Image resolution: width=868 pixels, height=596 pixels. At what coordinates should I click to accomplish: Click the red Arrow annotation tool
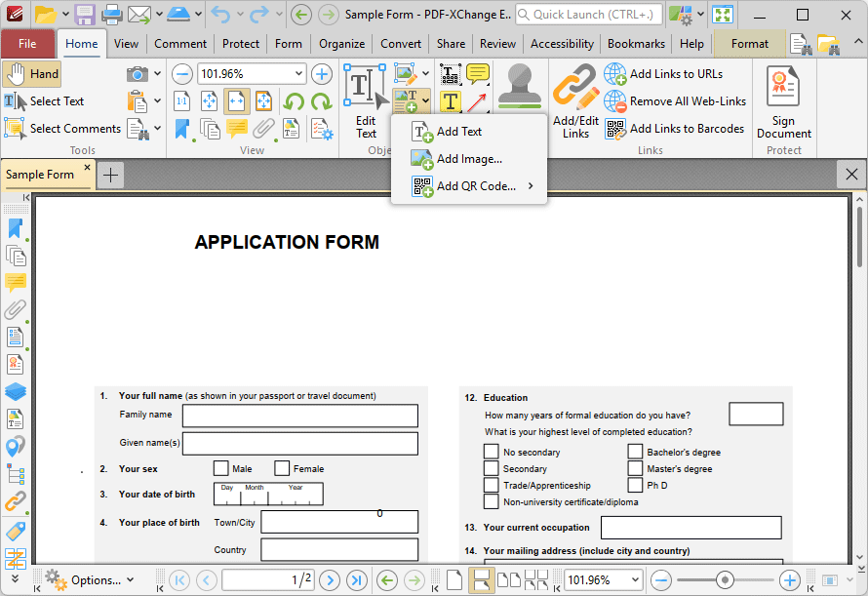click(x=477, y=101)
